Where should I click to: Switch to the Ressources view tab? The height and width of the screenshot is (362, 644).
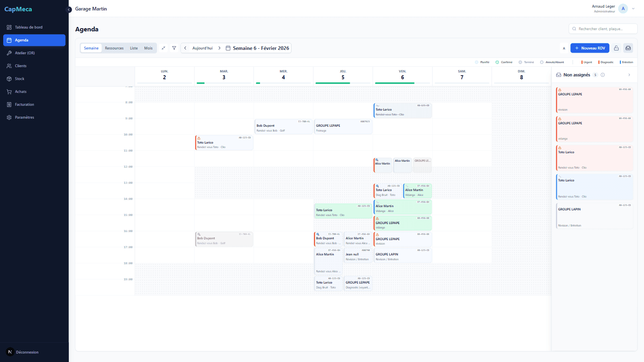tap(114, 48)
